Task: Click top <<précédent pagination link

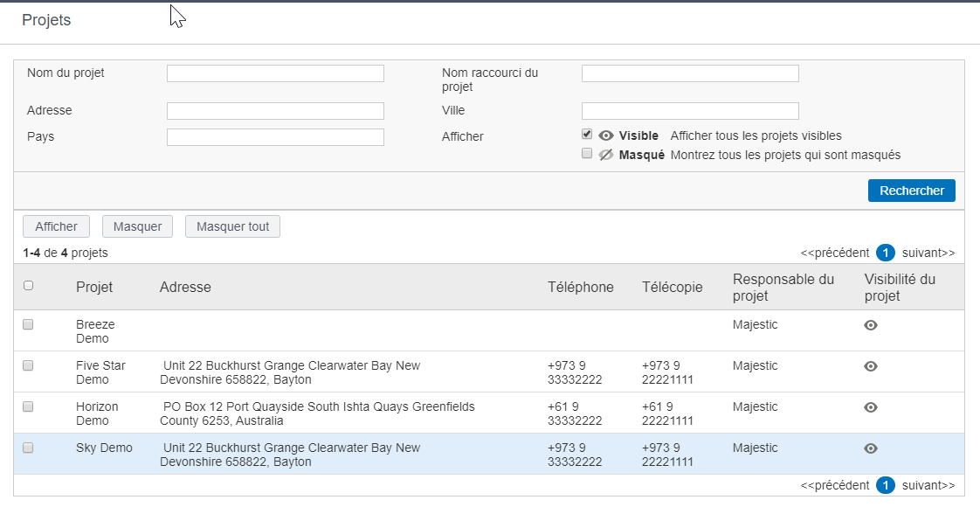Action: pyautogui.click(x=835, y=253)
